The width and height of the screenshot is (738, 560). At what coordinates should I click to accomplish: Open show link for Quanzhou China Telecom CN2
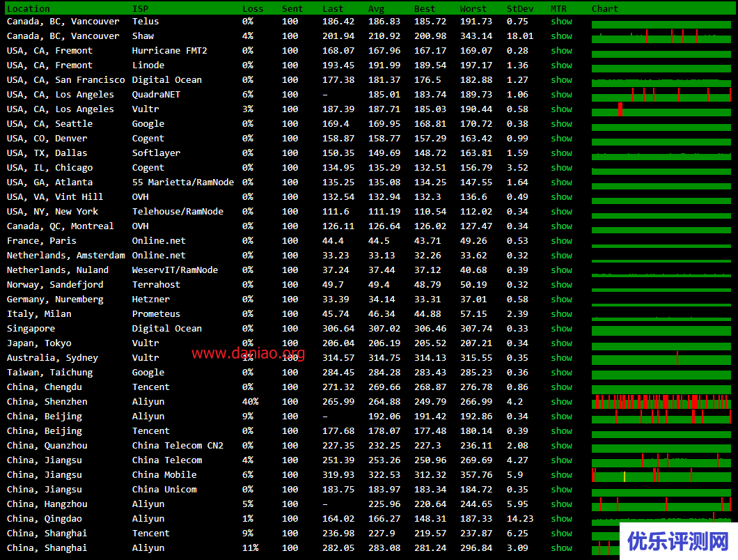pos(561,444)
